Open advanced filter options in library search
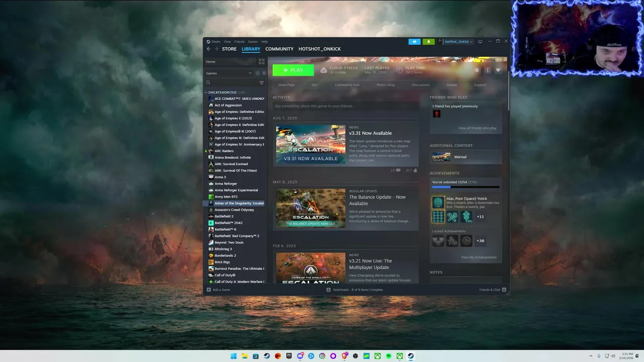This screenshot has height=362, width=644. [262, 82]
